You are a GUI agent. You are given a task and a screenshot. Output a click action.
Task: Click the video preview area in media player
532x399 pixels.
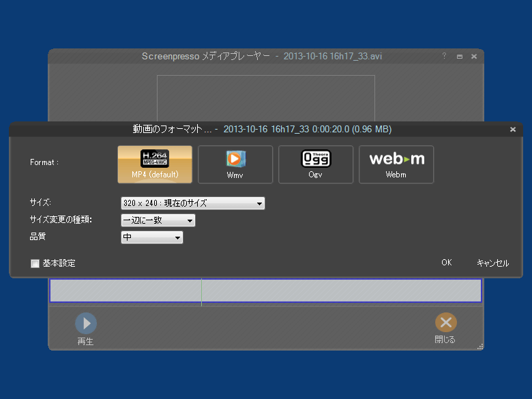(x=266, y=98)
